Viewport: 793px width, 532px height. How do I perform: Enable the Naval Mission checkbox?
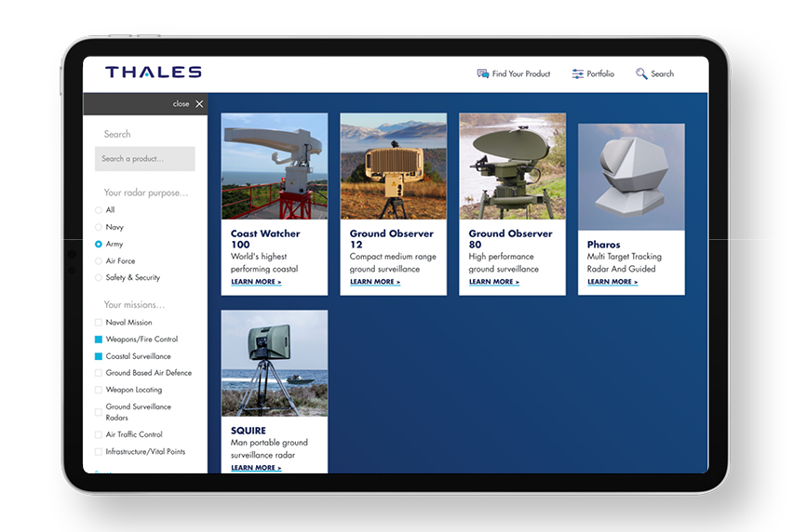99,323
